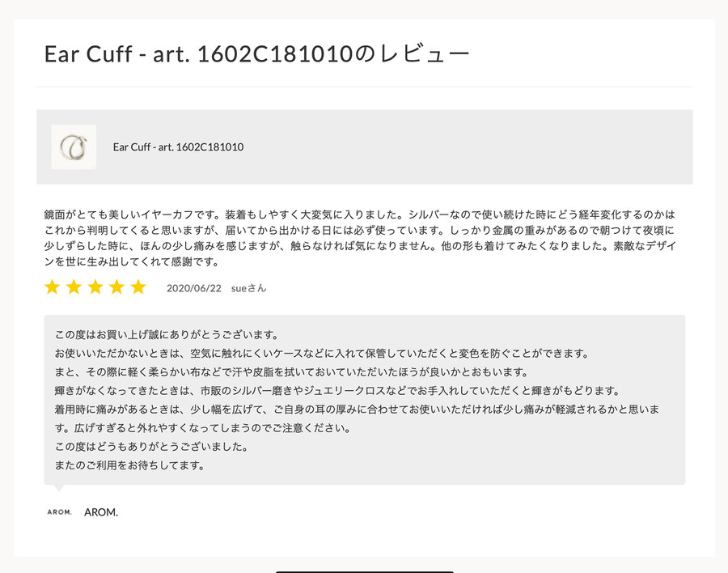Click the reply line またのご利用をお待ちしてます
The image size is (728, 573).
pyautogui.click(x=130, y=465)
